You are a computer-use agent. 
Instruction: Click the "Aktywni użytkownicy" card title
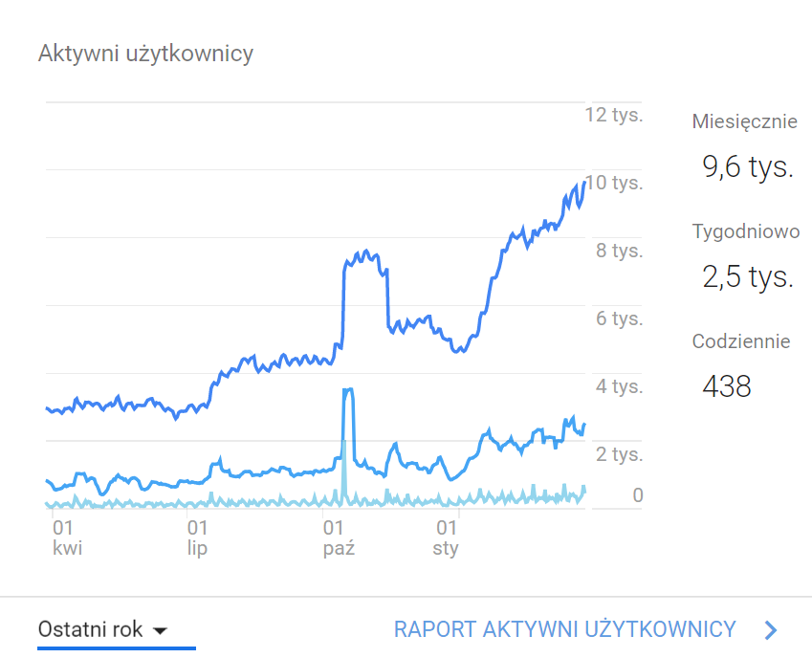pyautogui.click(x=145, y=54)
